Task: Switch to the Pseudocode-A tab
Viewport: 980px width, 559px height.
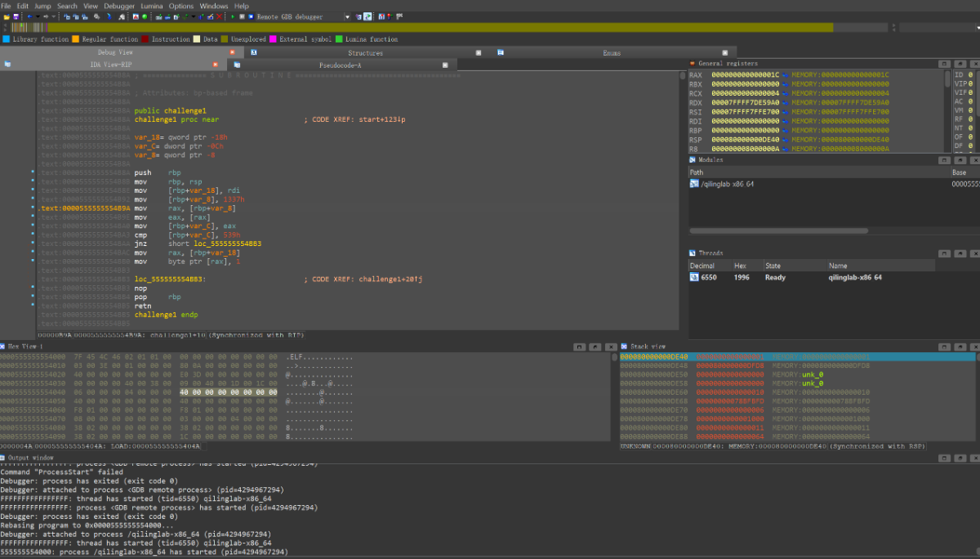Action: pyautogui.click(x=340, y=65)
